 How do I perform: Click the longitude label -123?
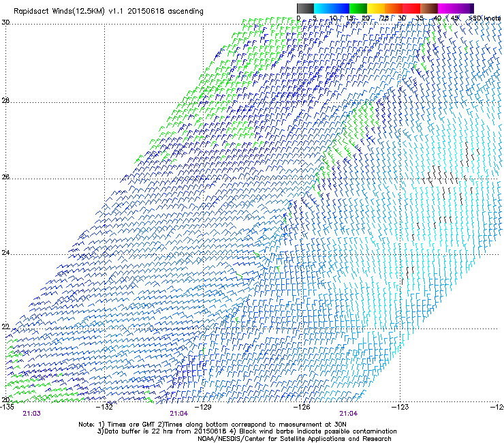click(400, 407)
